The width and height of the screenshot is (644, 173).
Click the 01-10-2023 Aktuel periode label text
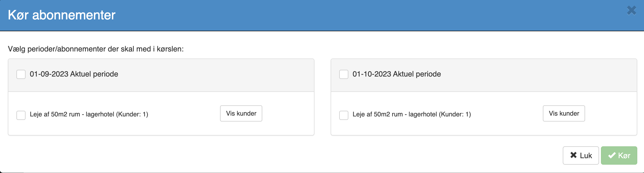click(x=397, y=74)
